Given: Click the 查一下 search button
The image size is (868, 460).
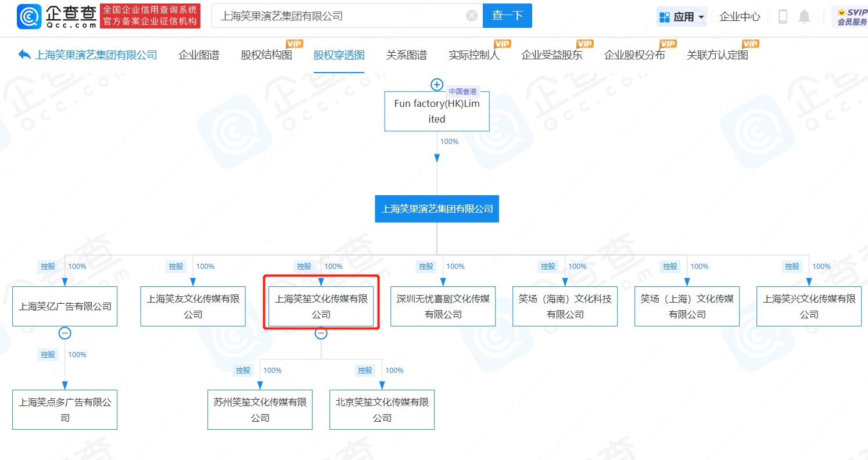Looking at the screenshot, I should tap(507, 16).
